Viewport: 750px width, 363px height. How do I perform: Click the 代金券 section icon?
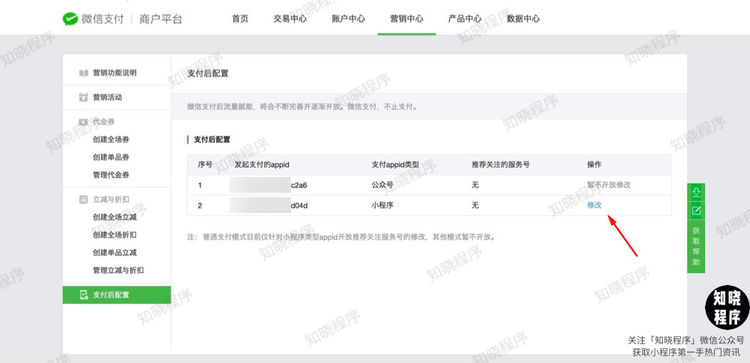coord(83,122)
